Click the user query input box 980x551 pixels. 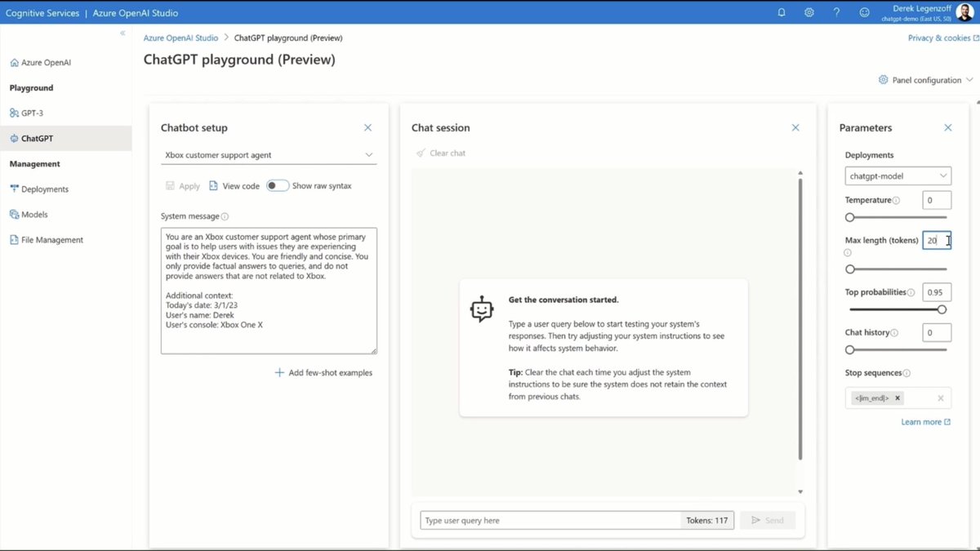[x=550, y=520]
